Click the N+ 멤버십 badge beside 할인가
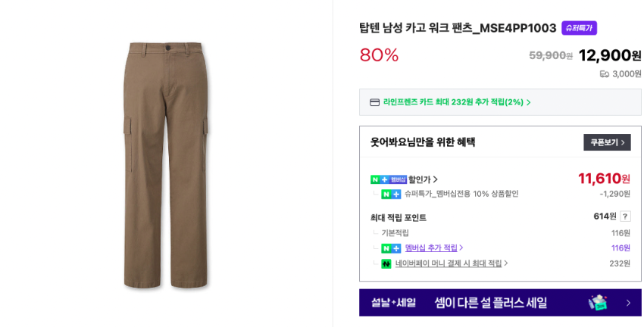644x327 pixels. point(388,179)
